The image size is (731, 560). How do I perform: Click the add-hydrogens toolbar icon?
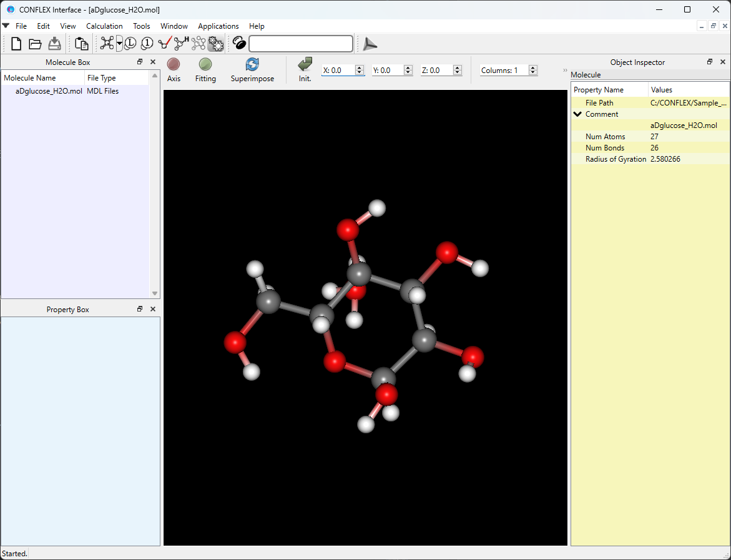tap(181, 44)
